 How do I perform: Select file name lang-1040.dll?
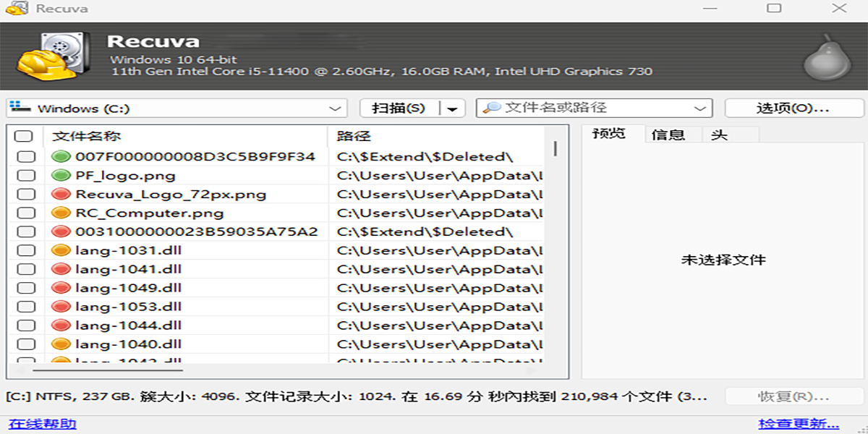pos(128,344)
